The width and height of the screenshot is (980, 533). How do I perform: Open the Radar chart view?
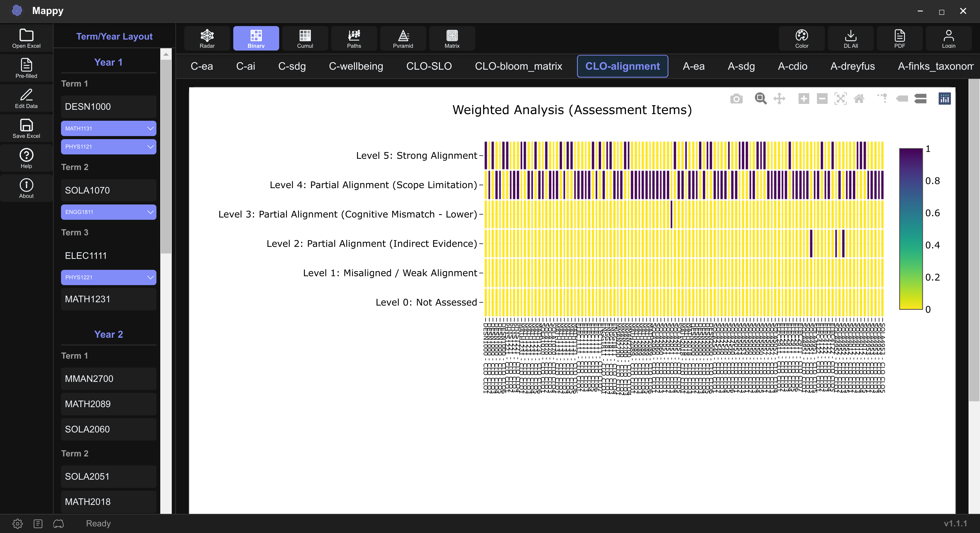pos(207,39)
